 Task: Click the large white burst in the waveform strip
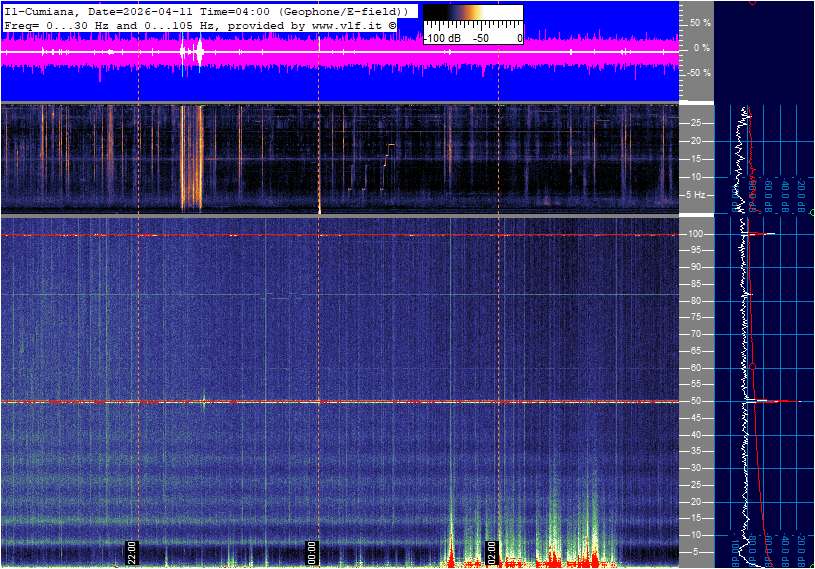(x=199, y=52)
